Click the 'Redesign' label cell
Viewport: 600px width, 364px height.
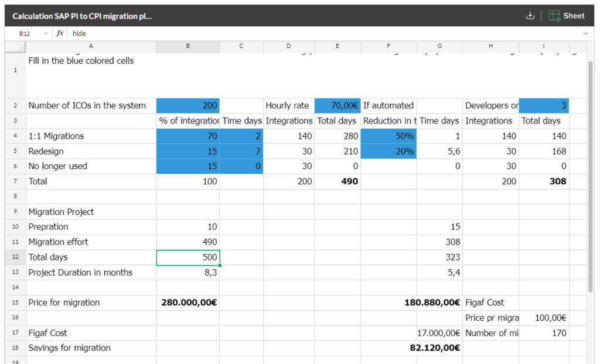point(91,152)
